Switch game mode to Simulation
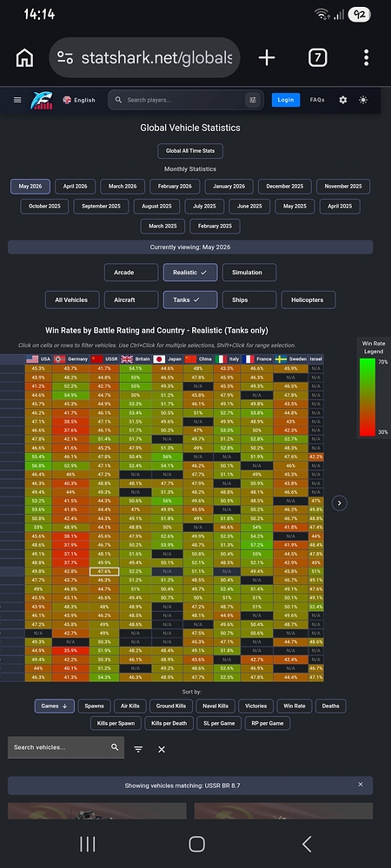This screenshot has height=868, width=391. 249,273
